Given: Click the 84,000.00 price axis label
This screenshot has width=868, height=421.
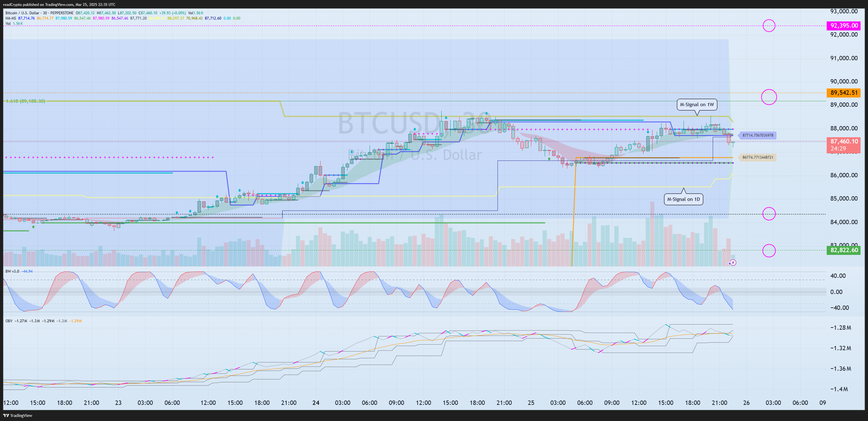Looking at the screenshot, I should tap(844, 222).
